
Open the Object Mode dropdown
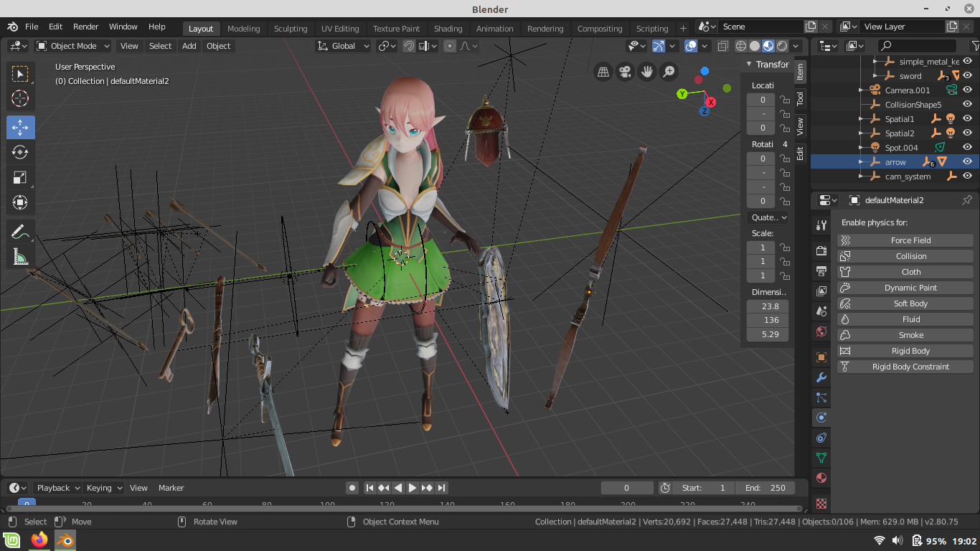73,46
